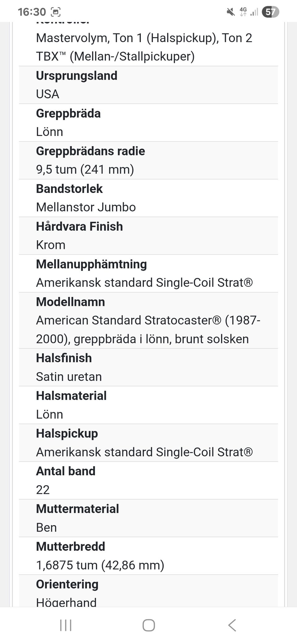This screenshot has height=644, width=297.
Task: Tap the Bandstorlek heading
Action: 69,189
